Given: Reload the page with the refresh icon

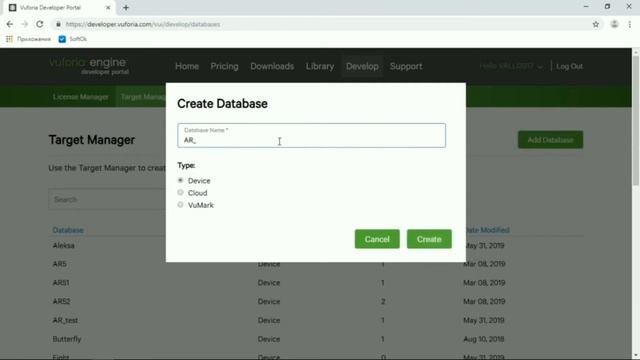Looking at the screenshot, I should (x=40, y=24).
